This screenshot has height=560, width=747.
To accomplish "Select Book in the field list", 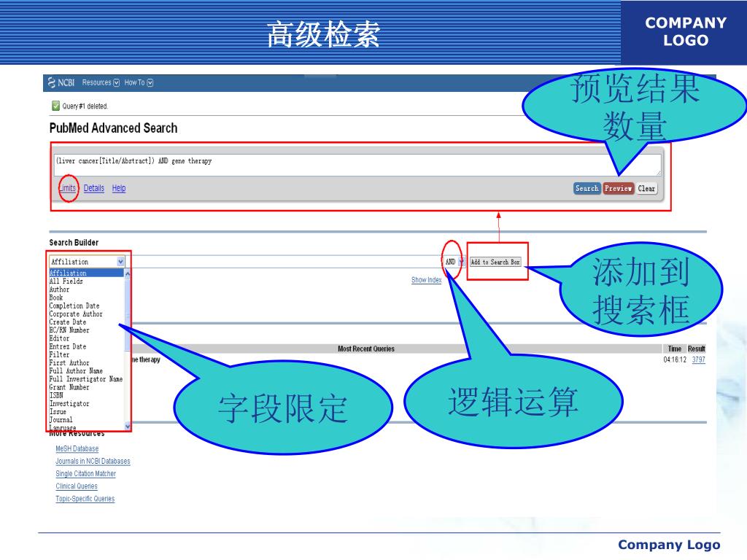I will tap(86, 297).
